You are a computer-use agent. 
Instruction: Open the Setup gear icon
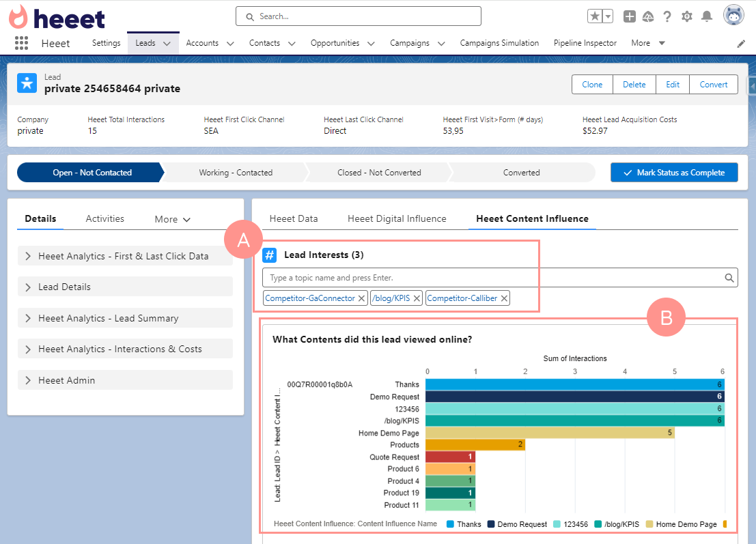point(686,17)
